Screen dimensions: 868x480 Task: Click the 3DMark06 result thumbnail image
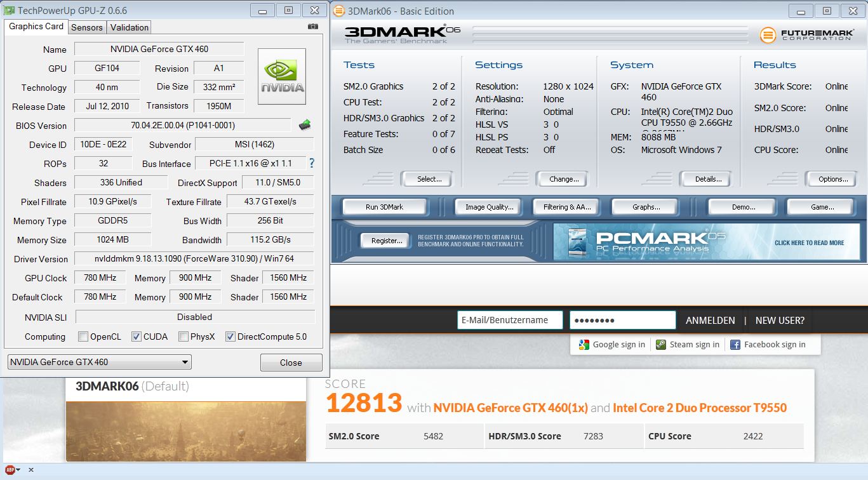tap(186, 431)
